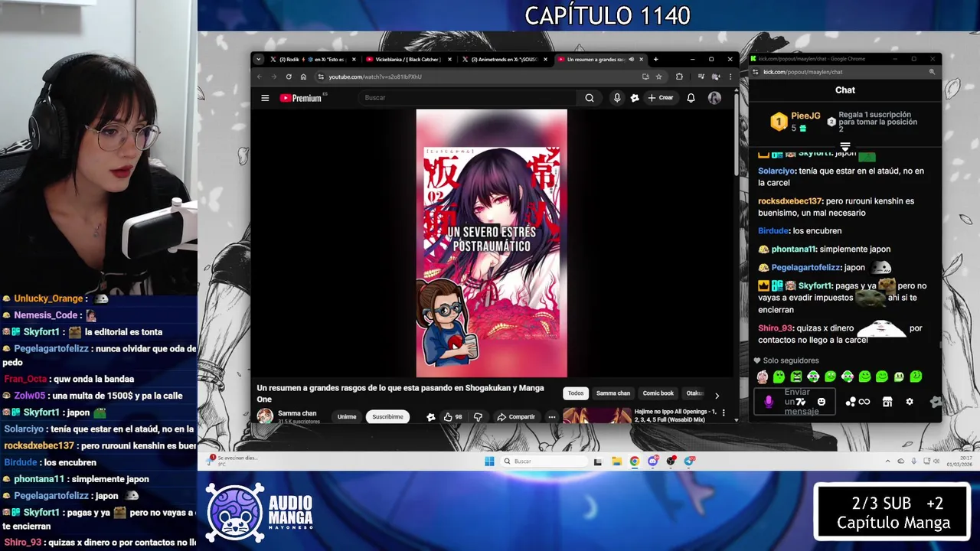Bookmark this page with the star icon
Image resolution: width=980 pixels, height=551 pixels.
pos(658,77)
